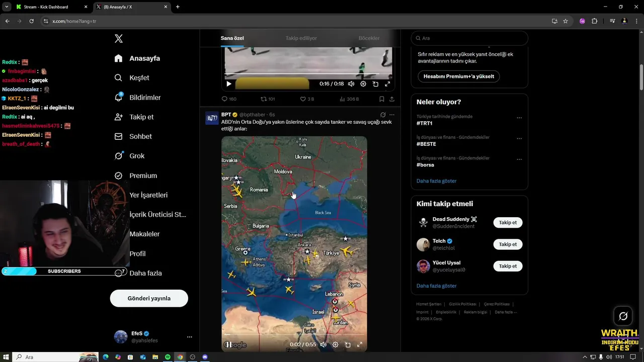Image resolution: width=644 pixels, height=362 pixels.
Task: Mute the top video volume icon
Action: tap(351, 84)
